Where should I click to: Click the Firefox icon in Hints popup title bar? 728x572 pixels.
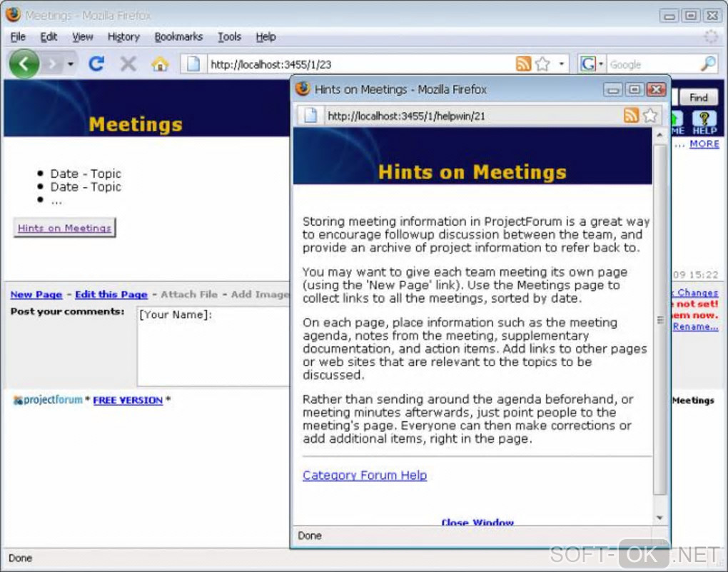tap(303, 89)
